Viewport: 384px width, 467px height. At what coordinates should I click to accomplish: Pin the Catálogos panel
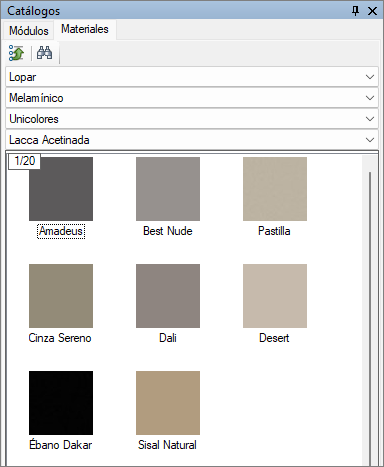(x=355, y=11)
